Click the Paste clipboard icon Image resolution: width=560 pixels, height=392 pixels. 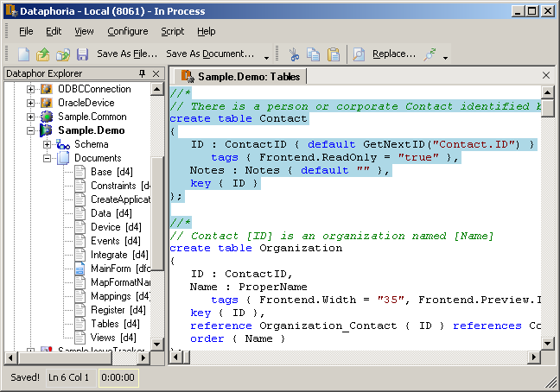(x=333, y=54)
